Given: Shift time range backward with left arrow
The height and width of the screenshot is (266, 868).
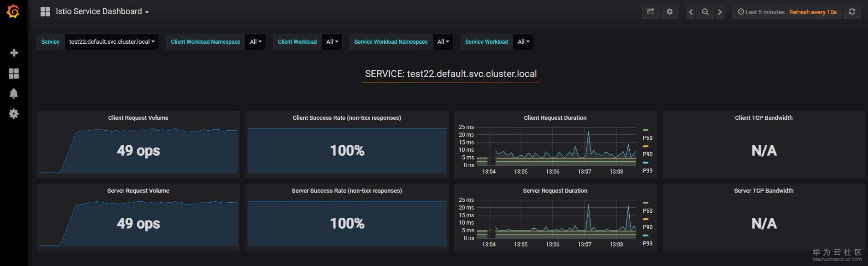Looking at the screenshot, I should tap(691, 12).
